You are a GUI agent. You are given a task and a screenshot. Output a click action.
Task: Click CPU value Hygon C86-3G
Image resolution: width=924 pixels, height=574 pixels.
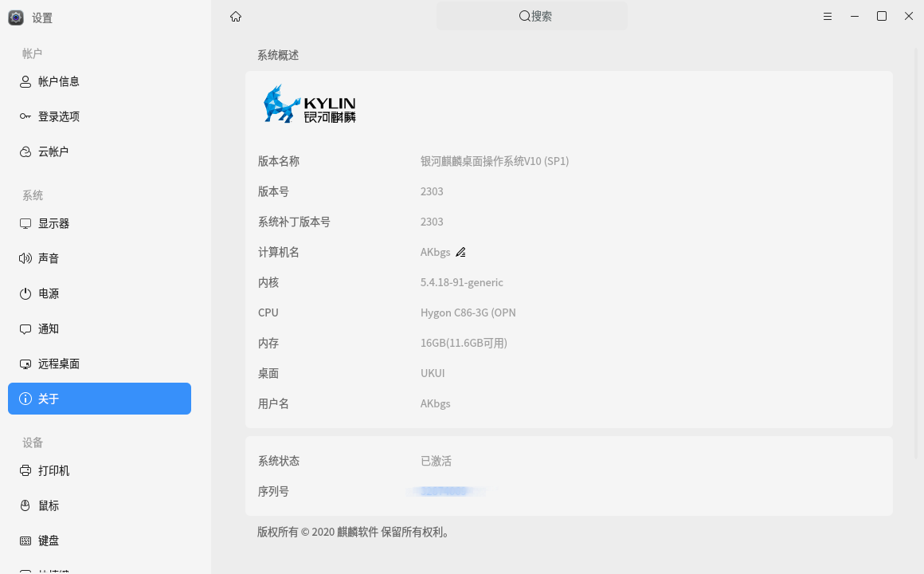(x=468, y=313)
